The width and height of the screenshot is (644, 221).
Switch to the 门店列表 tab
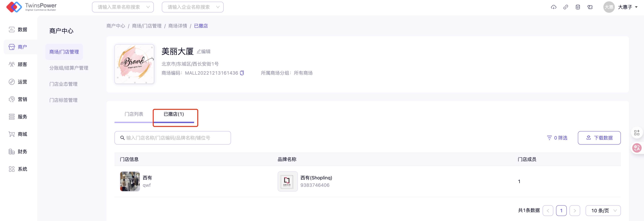coord(134,114)
